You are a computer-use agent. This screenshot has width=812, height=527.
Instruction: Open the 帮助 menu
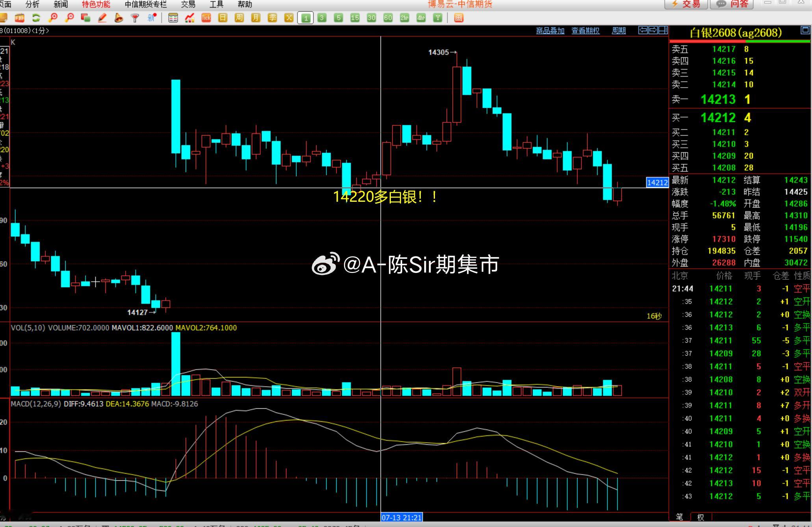pyautogui.click(x=245, y=4)
